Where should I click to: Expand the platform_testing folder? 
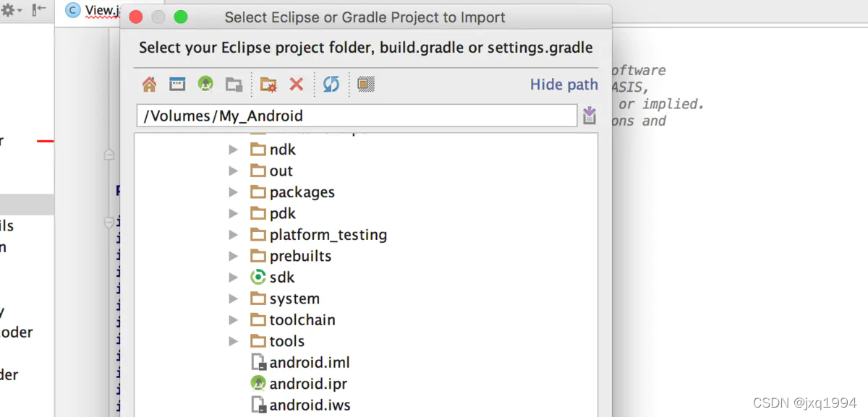tap(233, 235)
